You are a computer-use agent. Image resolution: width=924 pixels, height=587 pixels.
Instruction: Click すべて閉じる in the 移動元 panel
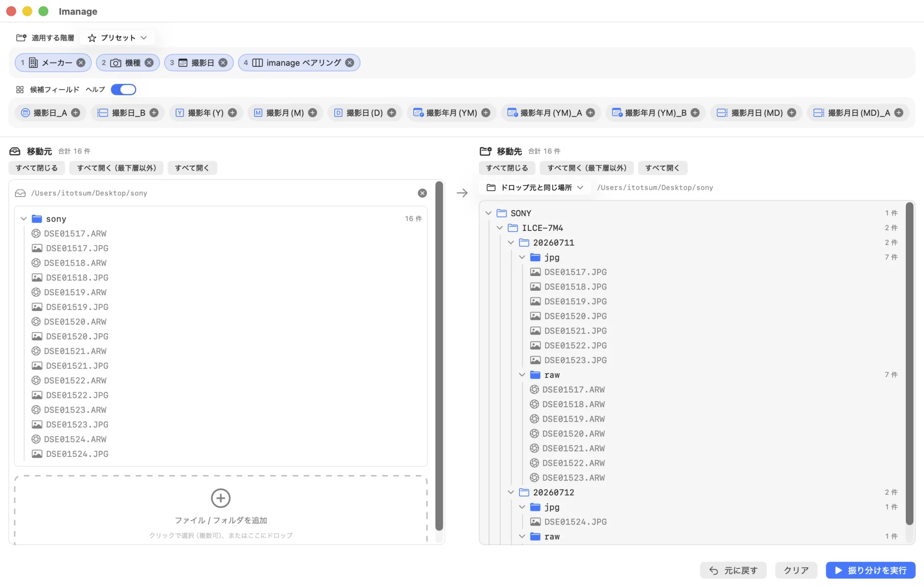(x=37, y=168)
